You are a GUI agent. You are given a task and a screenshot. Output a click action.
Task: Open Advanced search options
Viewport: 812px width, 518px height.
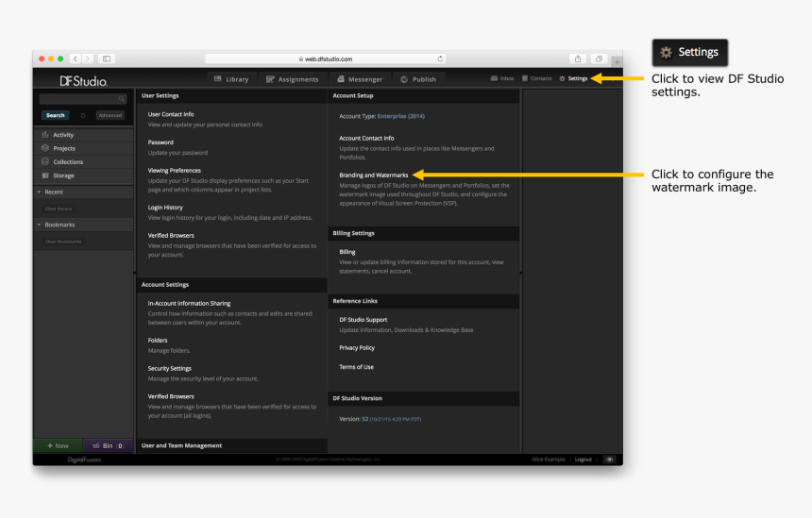coord(110,115)
